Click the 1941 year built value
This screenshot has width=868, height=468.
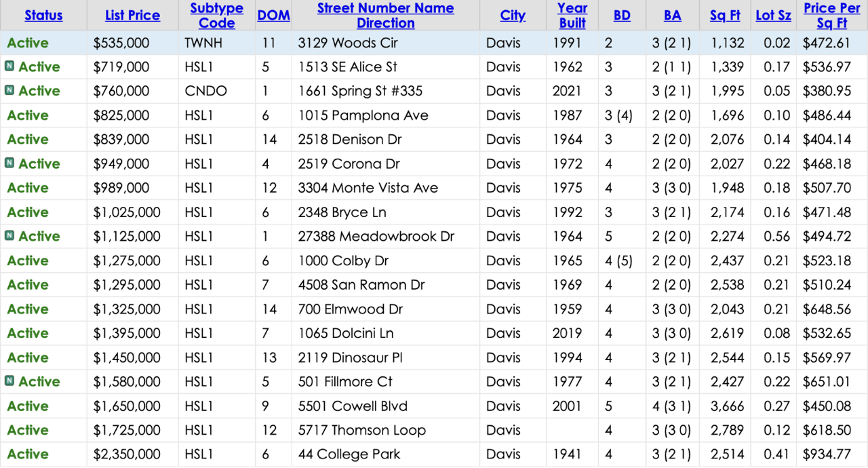tap(567, 454)
